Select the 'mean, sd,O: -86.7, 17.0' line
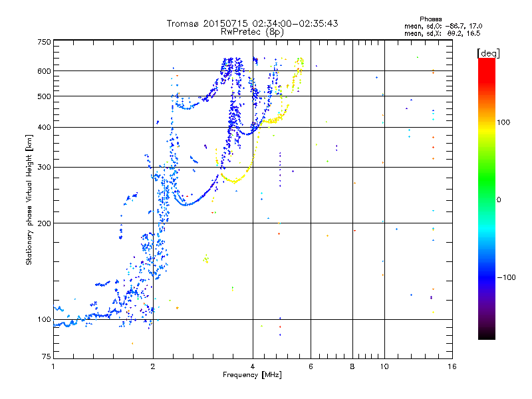 point(443,26)
